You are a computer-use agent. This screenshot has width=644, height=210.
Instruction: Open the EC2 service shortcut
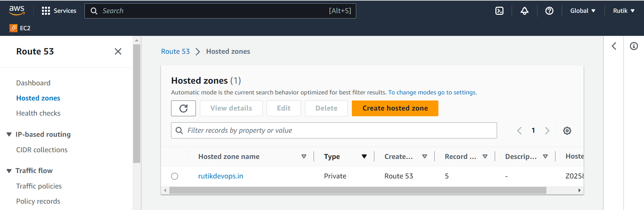click(20, 28)
